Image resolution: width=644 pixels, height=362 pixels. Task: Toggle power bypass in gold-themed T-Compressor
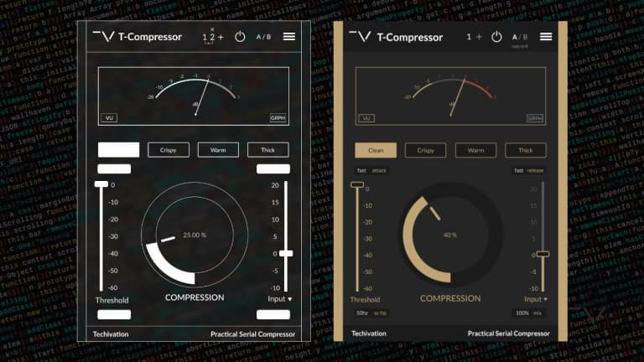pyautogui.click(x=496, y=37)
